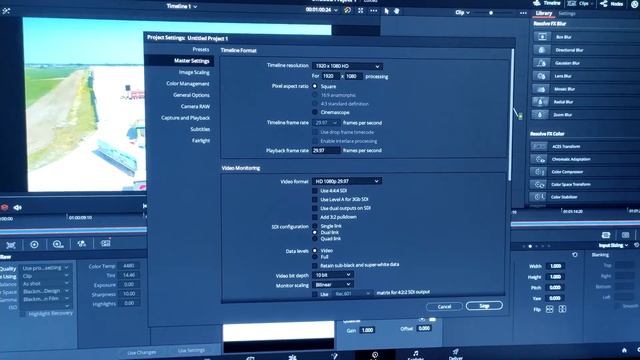640x360 pixels.
Task: Open the Video format dropdown
Action: pos(347,181)
